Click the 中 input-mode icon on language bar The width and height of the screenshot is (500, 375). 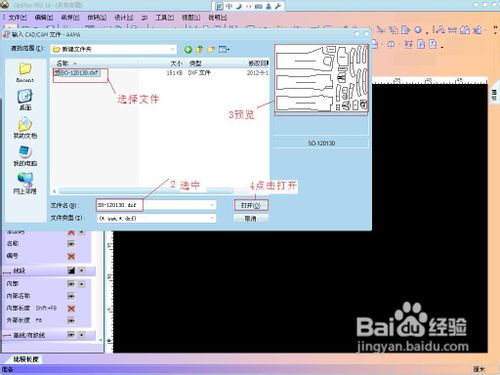coord(229,6)
